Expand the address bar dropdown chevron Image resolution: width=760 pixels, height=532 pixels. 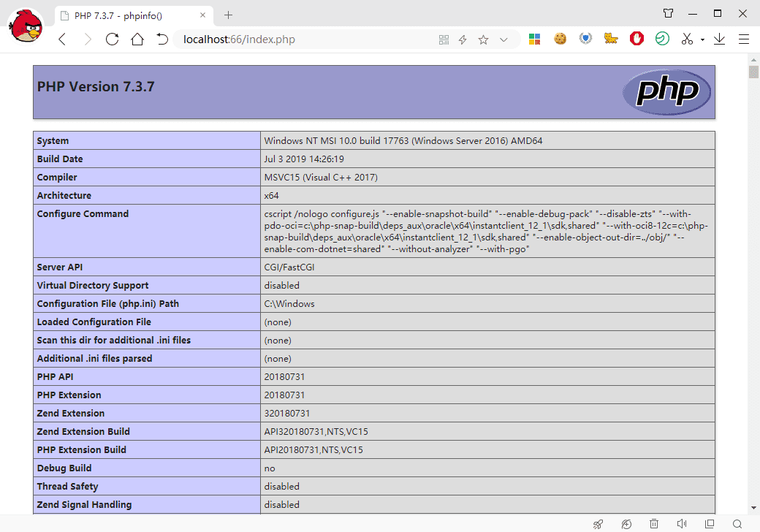[503, 39]
